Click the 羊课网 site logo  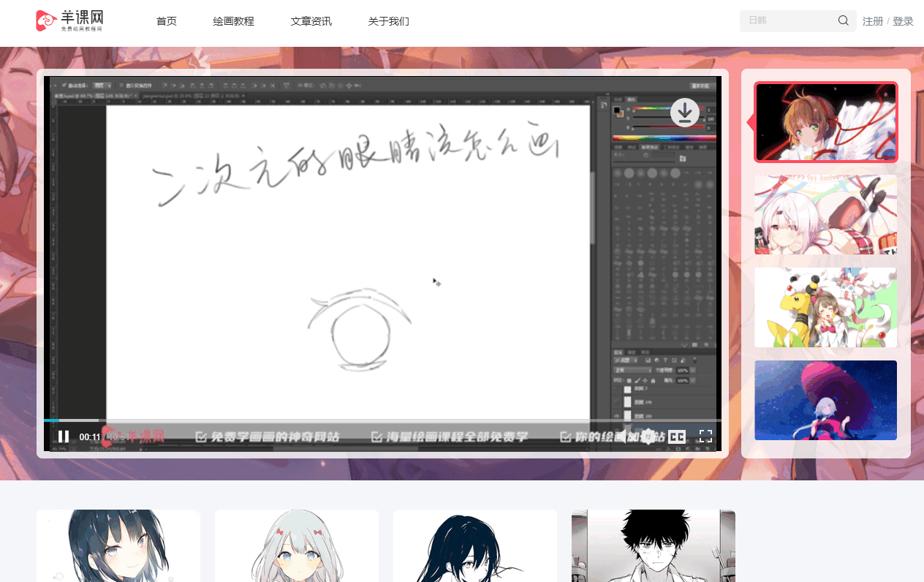tap(70, 20)
